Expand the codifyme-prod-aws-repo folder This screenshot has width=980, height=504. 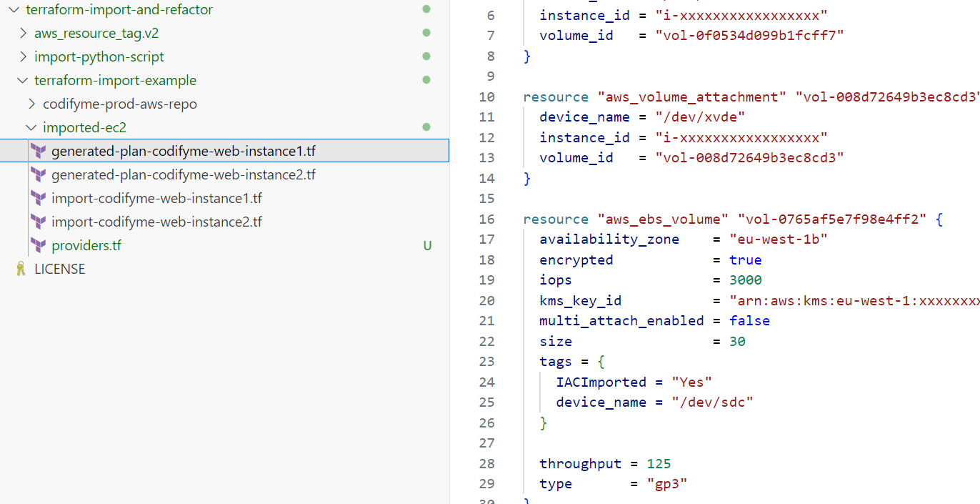(31, 104)
